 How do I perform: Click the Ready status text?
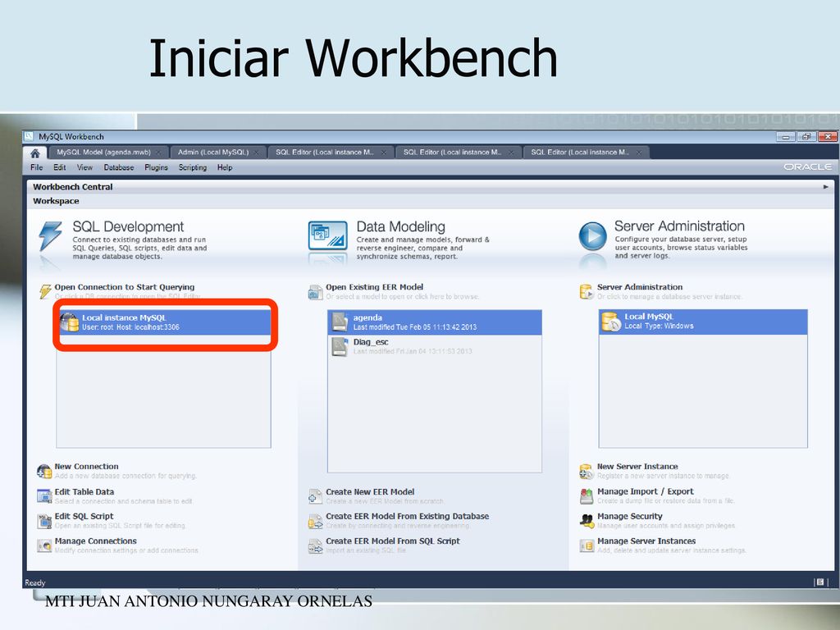(34, 583)
